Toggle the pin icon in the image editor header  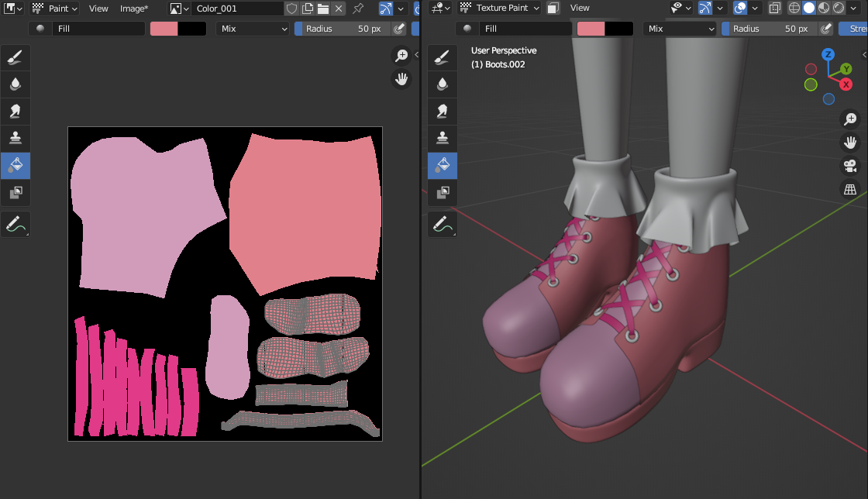[x=358, y=9]
